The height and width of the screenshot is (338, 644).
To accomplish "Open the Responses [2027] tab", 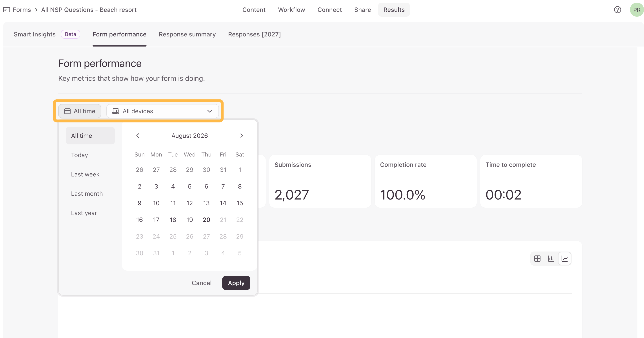I will [254, 34].
